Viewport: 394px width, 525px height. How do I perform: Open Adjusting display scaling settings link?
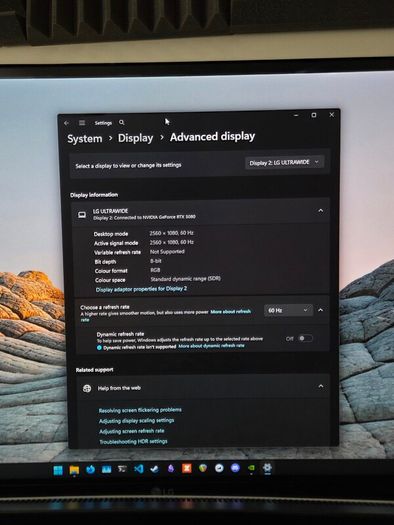click(x=136, y=421)
